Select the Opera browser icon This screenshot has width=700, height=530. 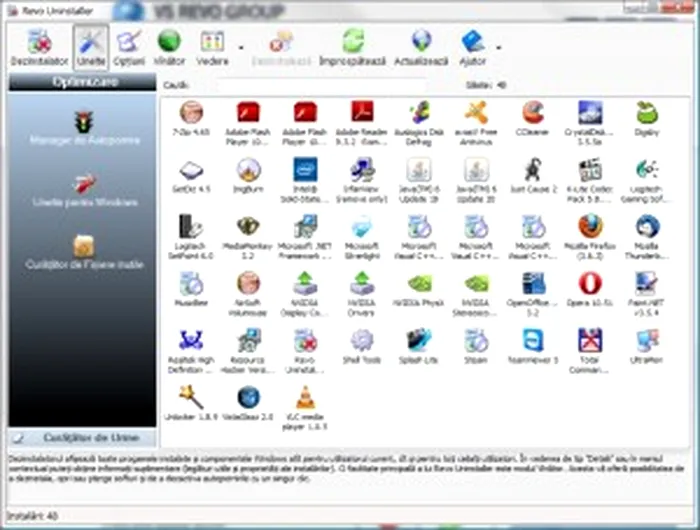click(590, 287)
